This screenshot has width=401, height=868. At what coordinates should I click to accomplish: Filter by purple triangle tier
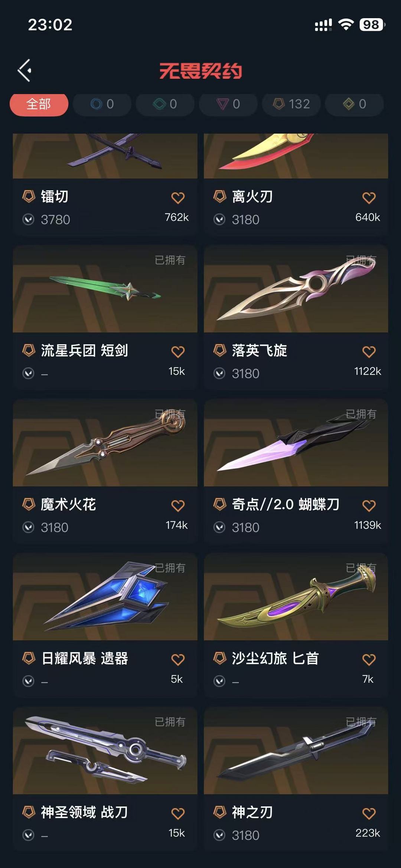228,104
